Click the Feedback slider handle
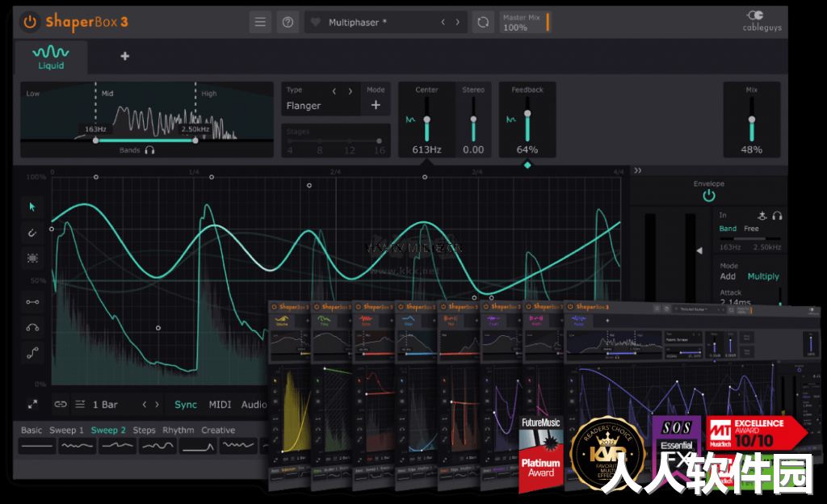Image resolution: width=827 pixels, height=504 pixels. 527,113
